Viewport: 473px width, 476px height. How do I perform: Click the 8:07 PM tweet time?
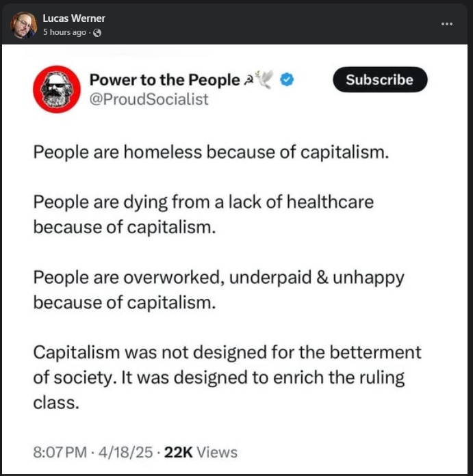60,452
